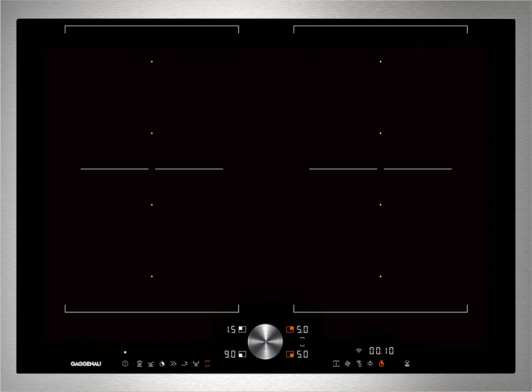This screenshot has height=392, width=532.
Task: Activate the cooking sensor pot icon
Action: (x=139, y=364)
